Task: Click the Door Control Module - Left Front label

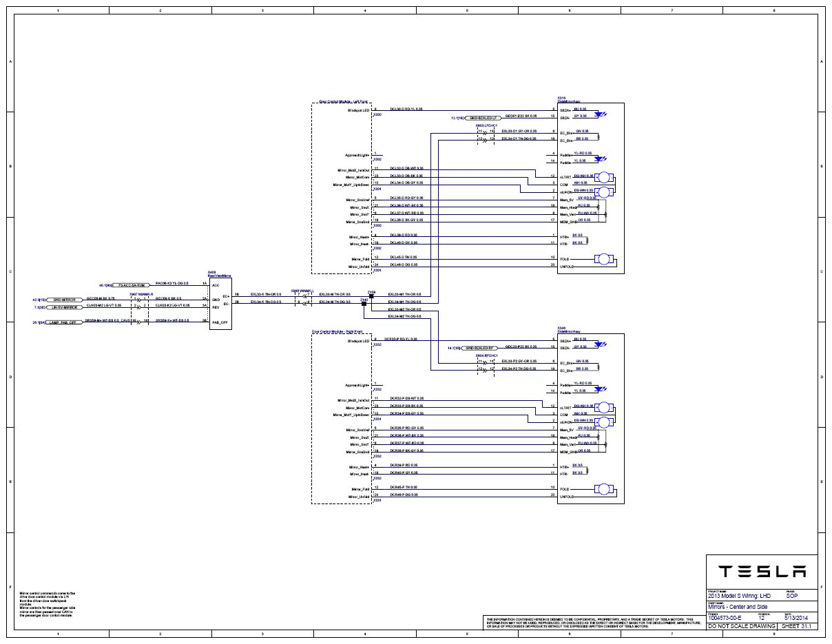Action: 345,101
